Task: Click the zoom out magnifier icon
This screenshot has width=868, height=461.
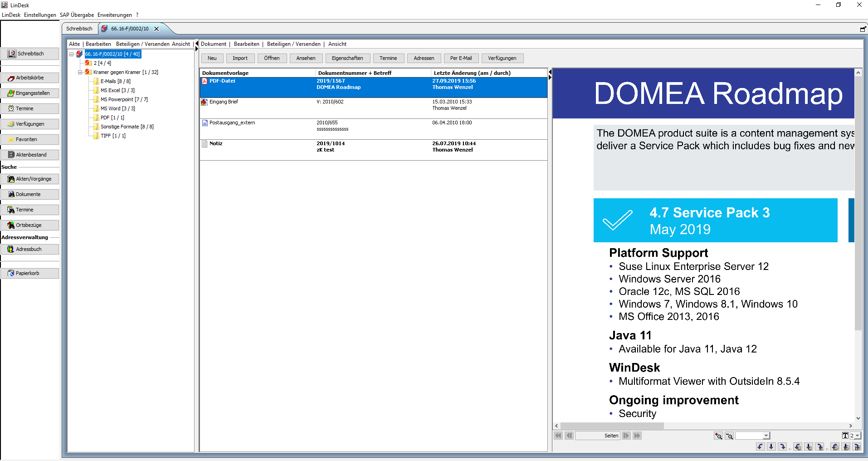Action: click(729, 436)
